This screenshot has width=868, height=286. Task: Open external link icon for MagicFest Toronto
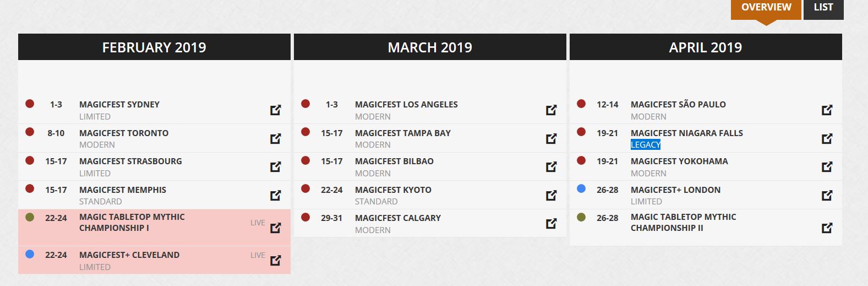pyautogui.click(x=276, y=138)
